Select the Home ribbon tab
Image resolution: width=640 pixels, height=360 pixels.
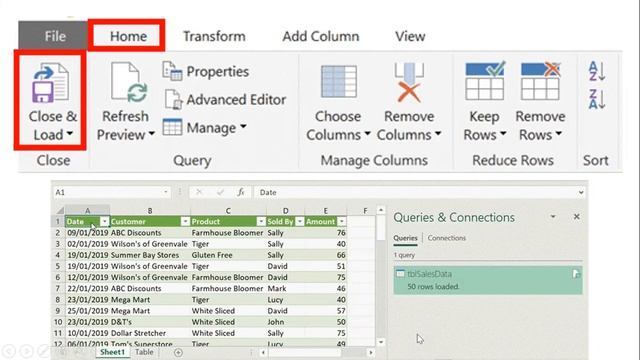[128, 36]
